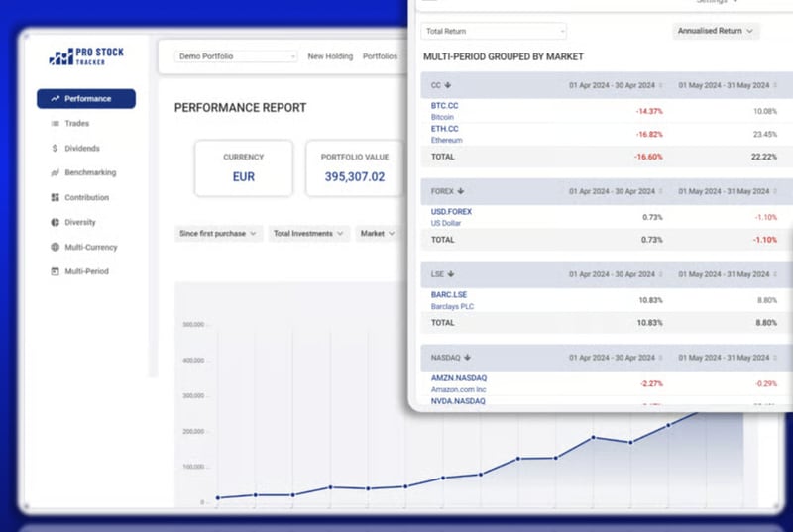
Task: Open the Total Investments dropdown
Action: coord(310,234)
